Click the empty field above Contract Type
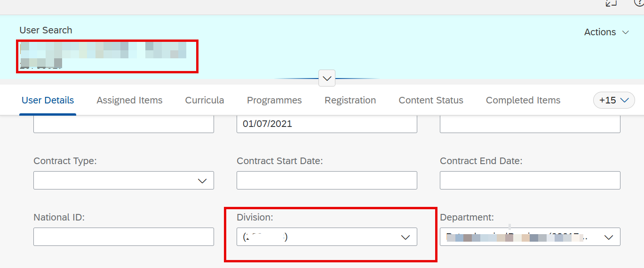The image size is (644, 268). click(124, 124)
